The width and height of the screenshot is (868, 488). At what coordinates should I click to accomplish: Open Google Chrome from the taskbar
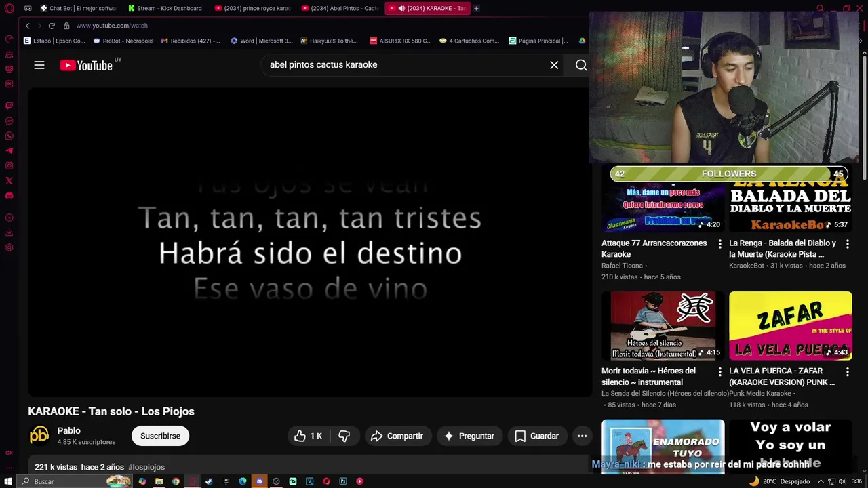pyautogui.click(x=176, y=481)
